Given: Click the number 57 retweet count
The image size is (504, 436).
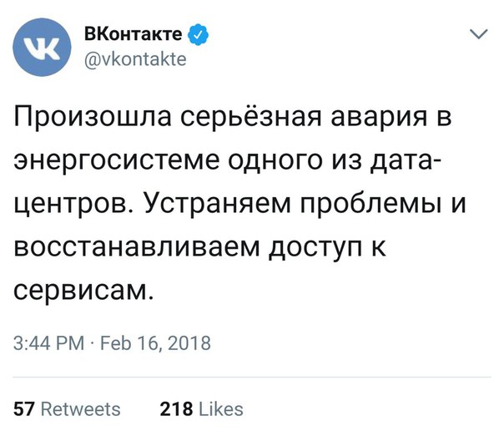Looking at the screenshot, I should click(x=24, y=409).
